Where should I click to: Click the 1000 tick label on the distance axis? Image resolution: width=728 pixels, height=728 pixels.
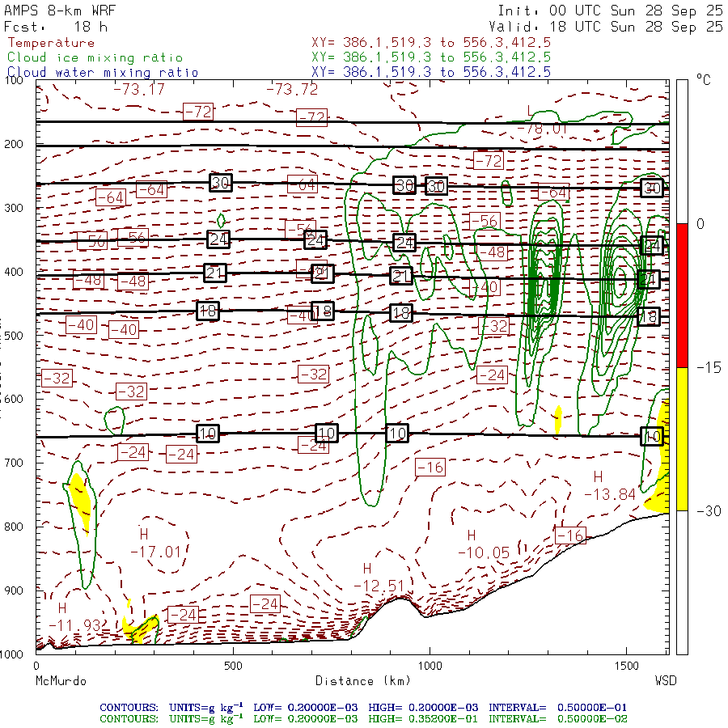point(430,666)
